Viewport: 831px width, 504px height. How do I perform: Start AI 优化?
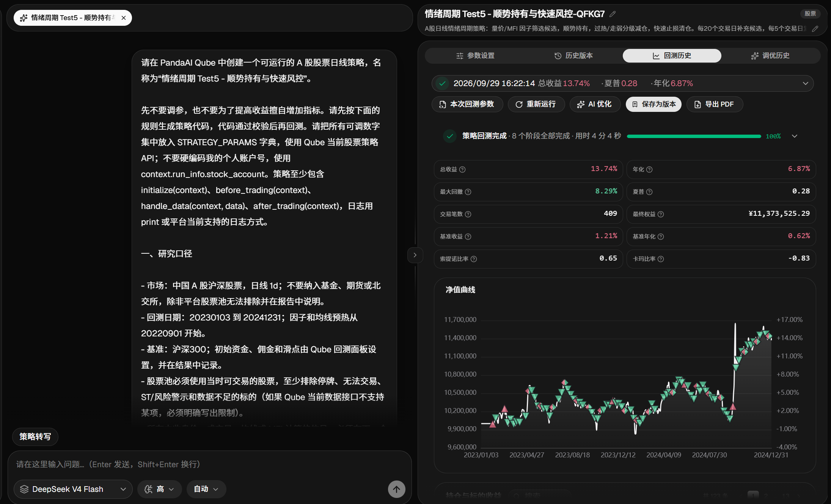click(594, 104)
